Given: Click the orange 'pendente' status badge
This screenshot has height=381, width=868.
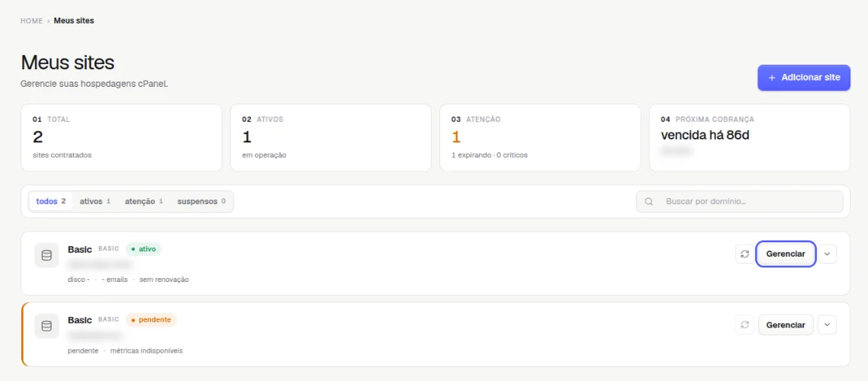Looking at the screenshot, I should [x=151, y=320].
